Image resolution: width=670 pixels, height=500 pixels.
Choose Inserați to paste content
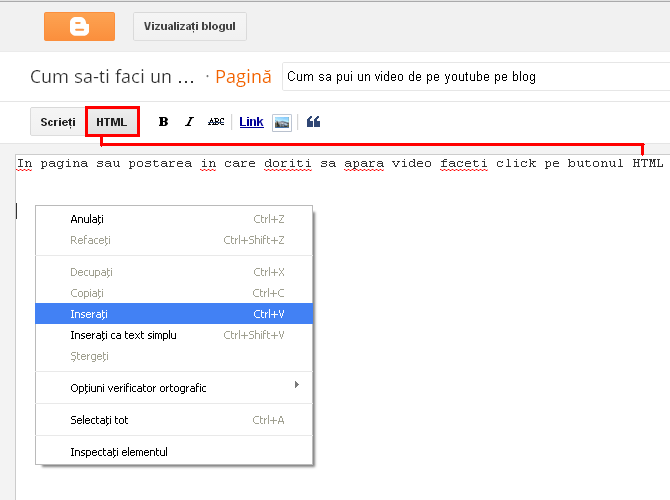[174, 314]
